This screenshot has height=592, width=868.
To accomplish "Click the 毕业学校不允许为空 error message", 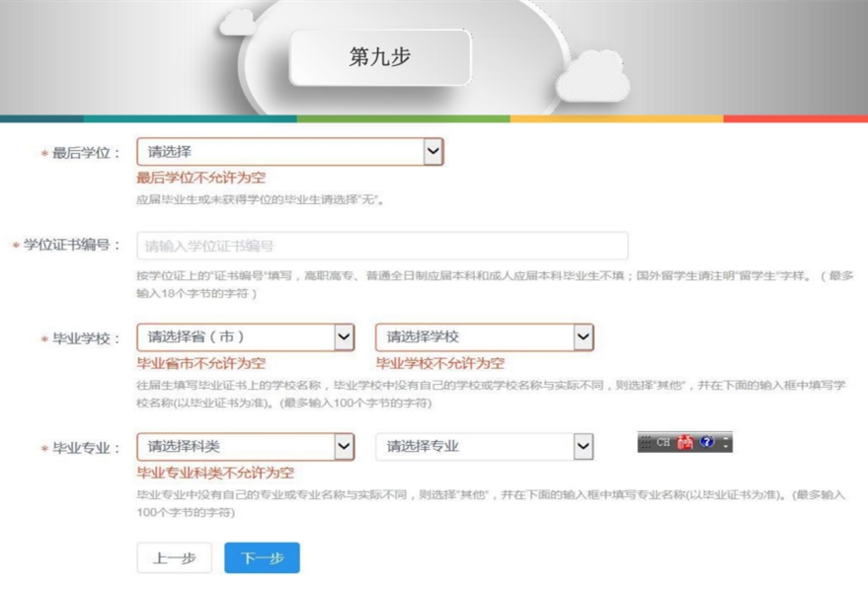I will [439, 364].
